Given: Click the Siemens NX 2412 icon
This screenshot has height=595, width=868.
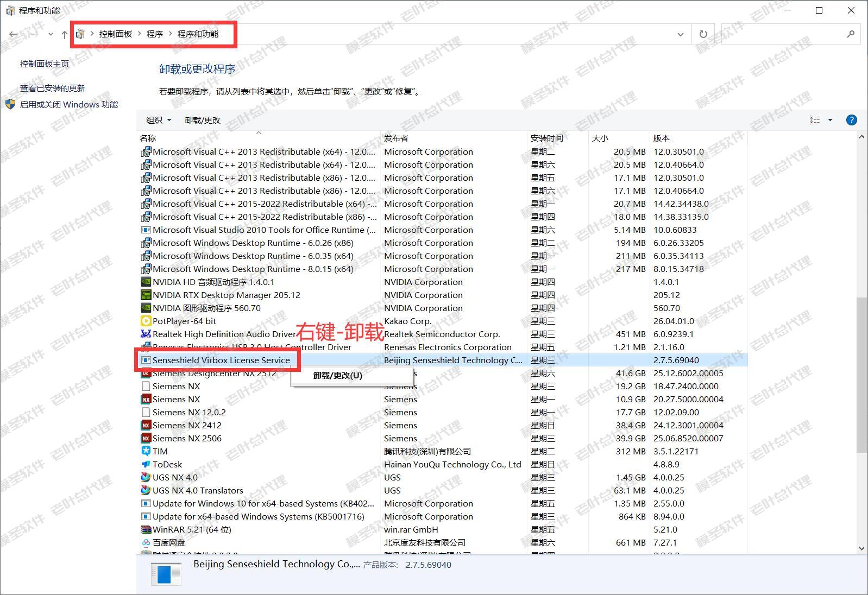Looking at the screenshot, I should pos(146,425).
